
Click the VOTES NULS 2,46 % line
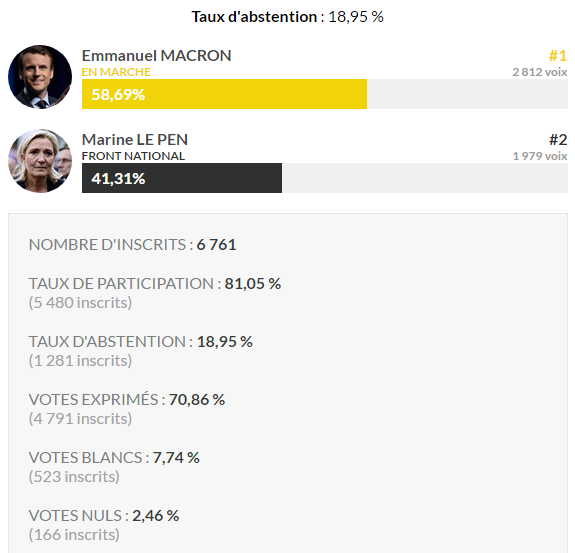(x=104, y=516)
